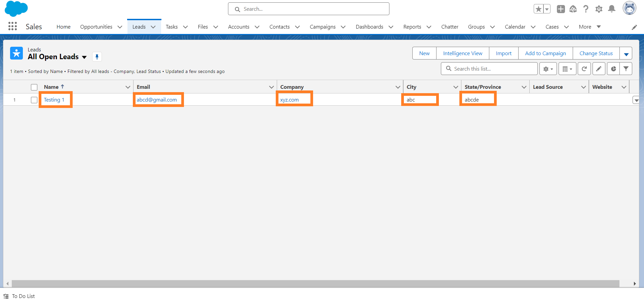Click the Help question mark icon
The image size is (644, 302).
tap(586, 9)
